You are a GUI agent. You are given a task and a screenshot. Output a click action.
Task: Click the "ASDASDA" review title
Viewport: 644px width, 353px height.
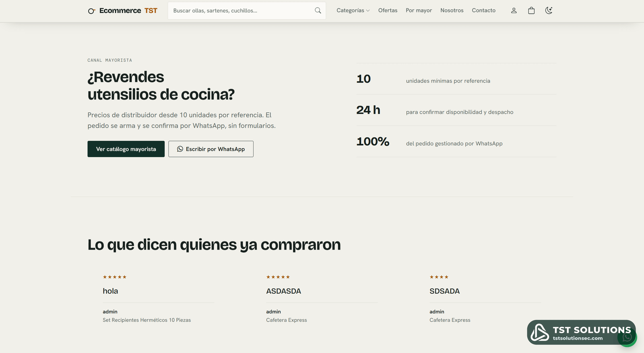click(283, 291)
